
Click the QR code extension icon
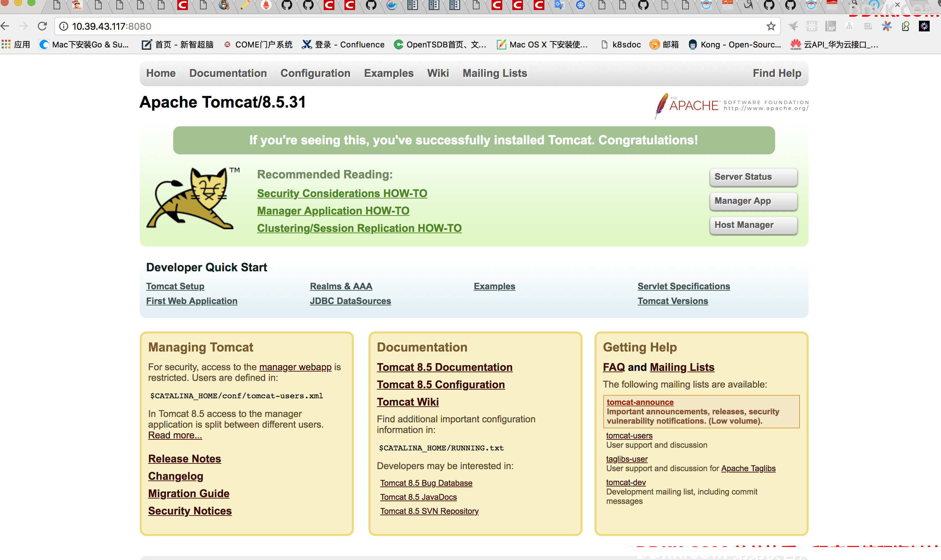coord(868,26)
